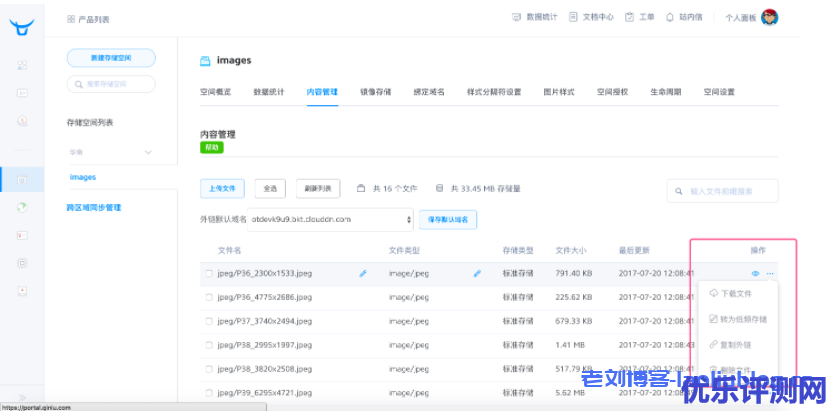Screen dimensions: 840x417
Task: Expand the 华南 region chevron in sidebar
Action: pyautogui.click(x=149, y=152)
